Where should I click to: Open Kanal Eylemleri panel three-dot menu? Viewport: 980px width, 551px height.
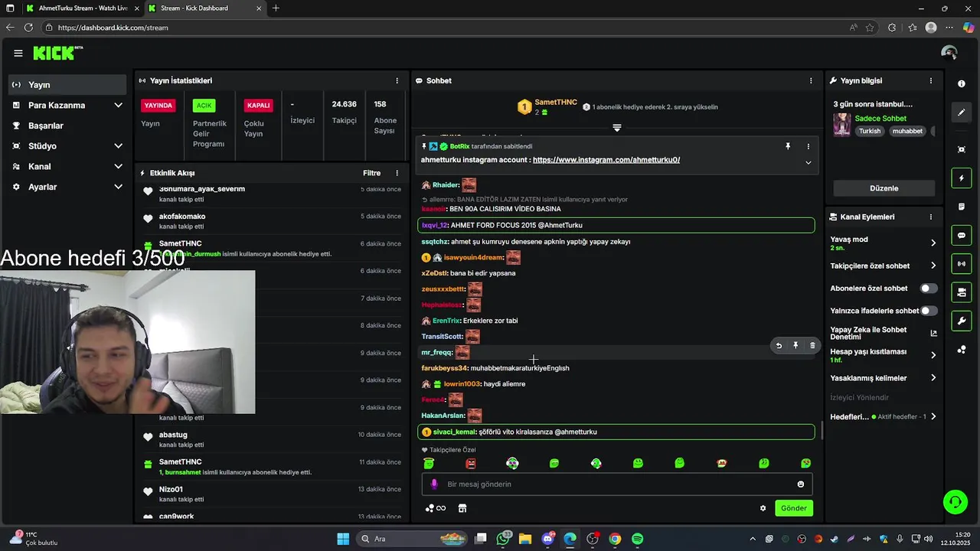[x=931, y=217]
